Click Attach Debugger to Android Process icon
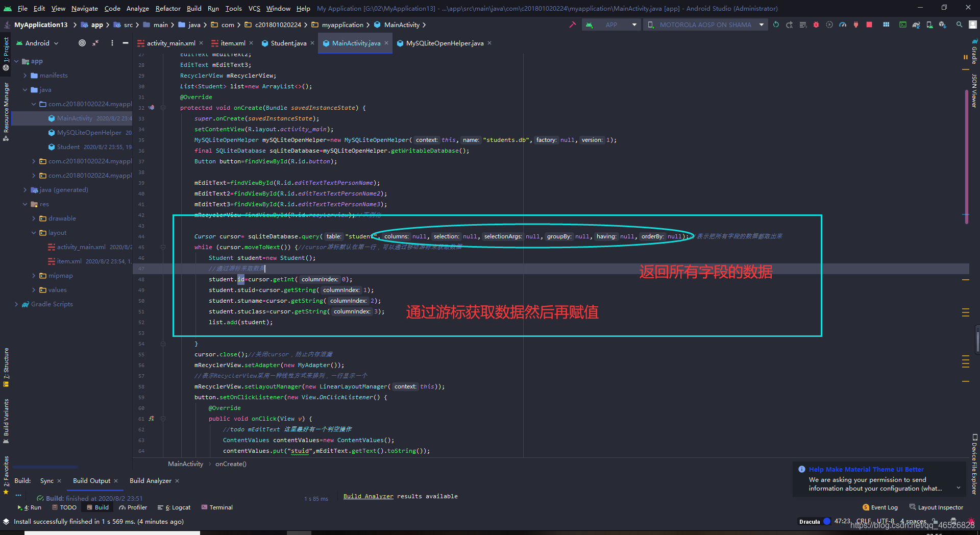The image size is (980, 535). pos(856,25)
